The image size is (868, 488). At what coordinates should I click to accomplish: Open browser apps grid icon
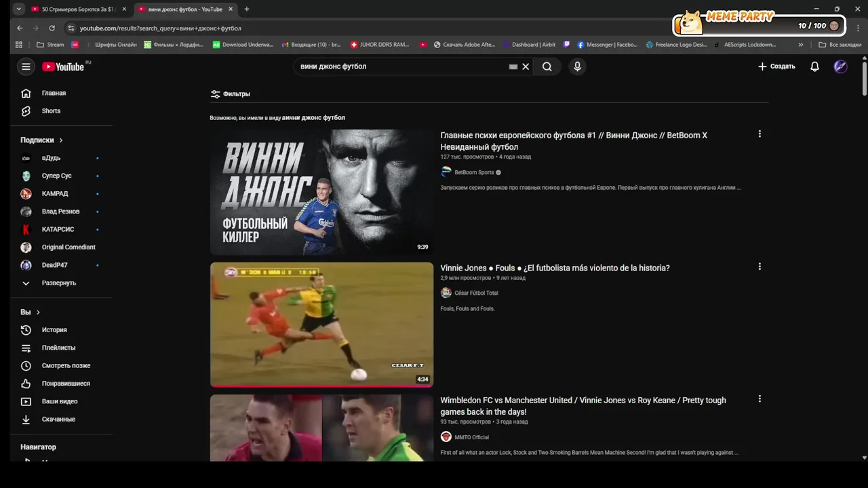tap(19, 45)
